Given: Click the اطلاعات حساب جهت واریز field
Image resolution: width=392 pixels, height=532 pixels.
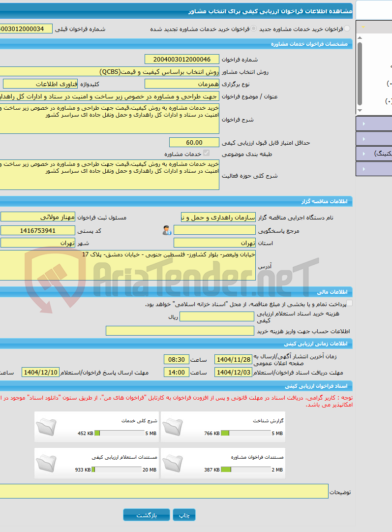Looking at the screenshot, I should (x=180, y=331).
